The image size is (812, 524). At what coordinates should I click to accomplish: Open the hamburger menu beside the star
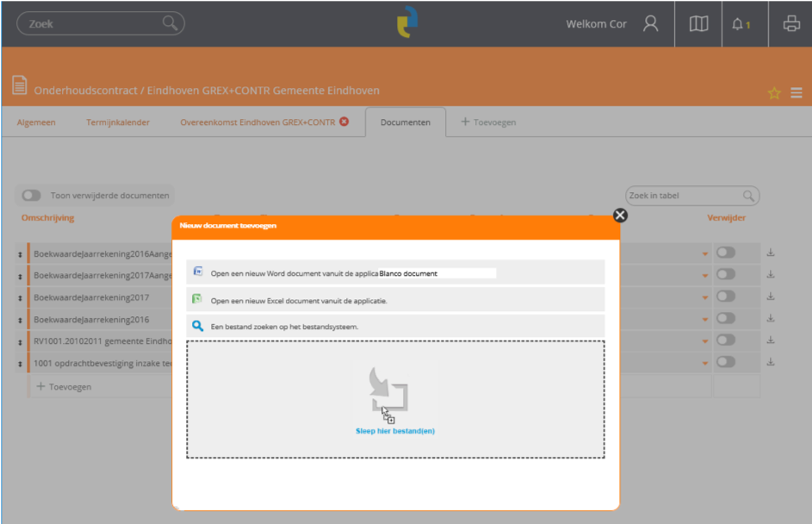797,93
